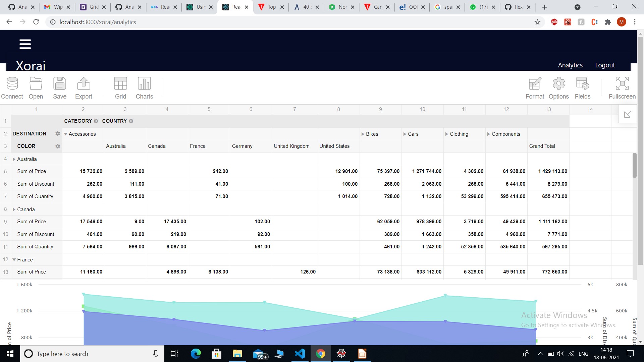Select the Analytics menu item
This screenshot has height=362, width=644.
click(570, 65)
